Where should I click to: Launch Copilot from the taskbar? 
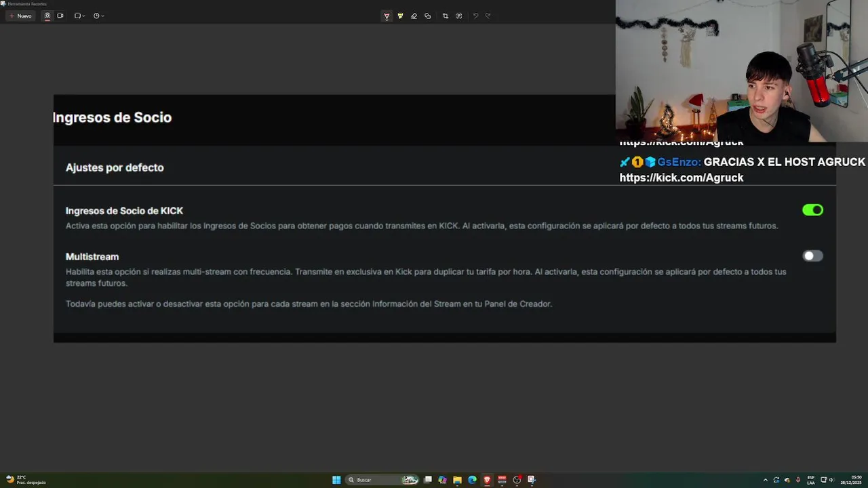(x=443, y=480)
